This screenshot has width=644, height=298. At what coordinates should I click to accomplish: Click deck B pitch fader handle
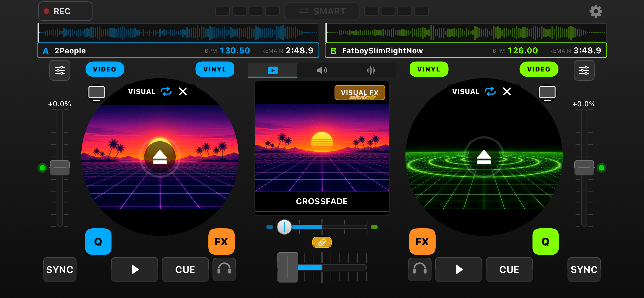pos(584,168)
